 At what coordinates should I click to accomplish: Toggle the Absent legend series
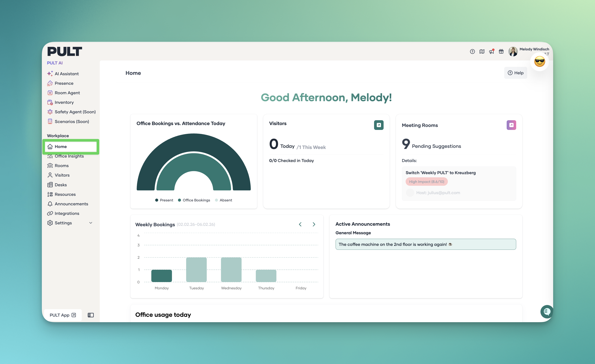[223, 200]
